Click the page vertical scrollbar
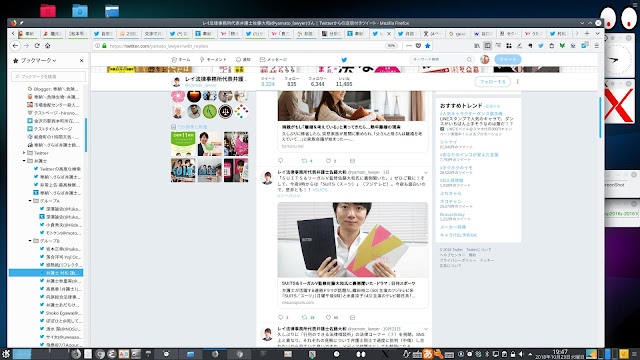The image size is (640, 360). [600, 118]
